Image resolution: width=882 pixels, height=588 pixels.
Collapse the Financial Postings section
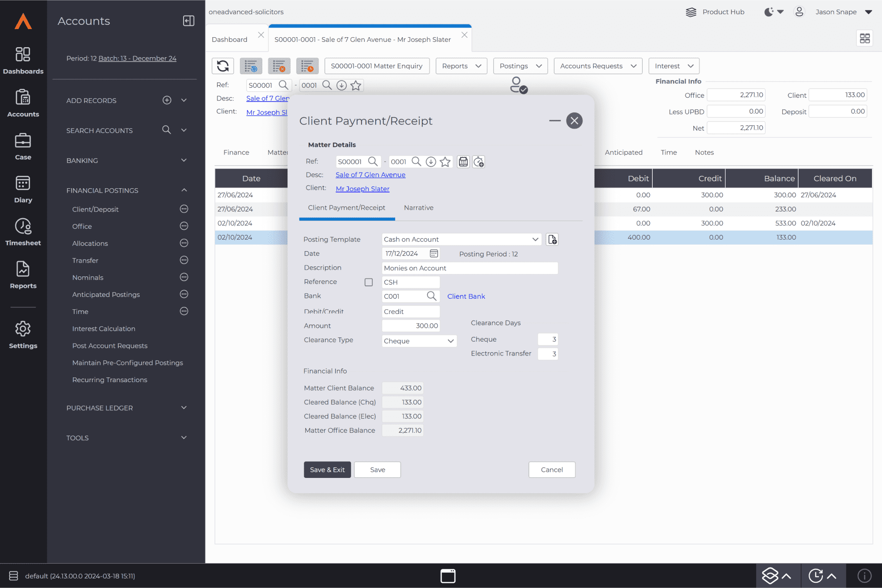184,190
